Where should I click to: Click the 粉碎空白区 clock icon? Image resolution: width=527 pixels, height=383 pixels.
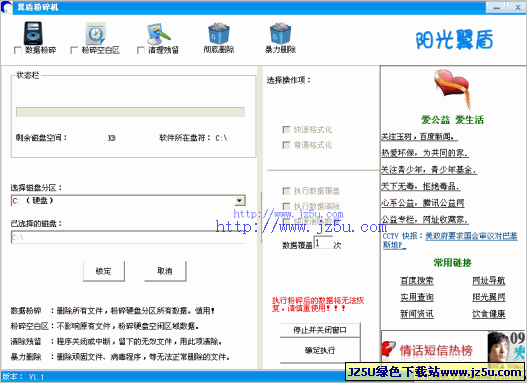[x=96, y=33]
